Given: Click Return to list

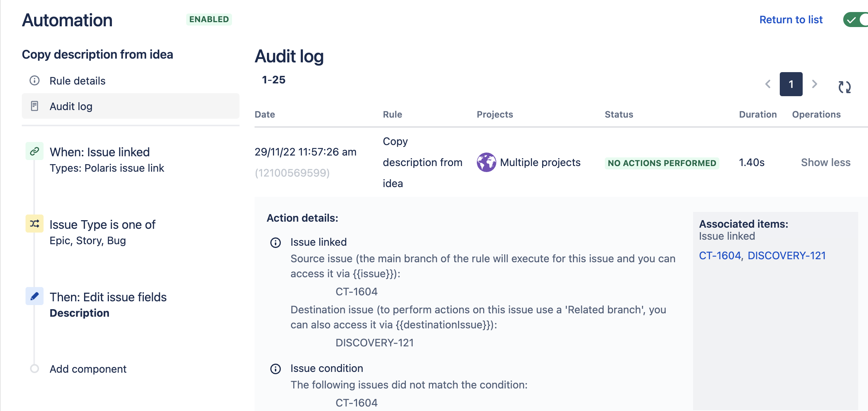Looking at the screenshot, I should point(791,19).
